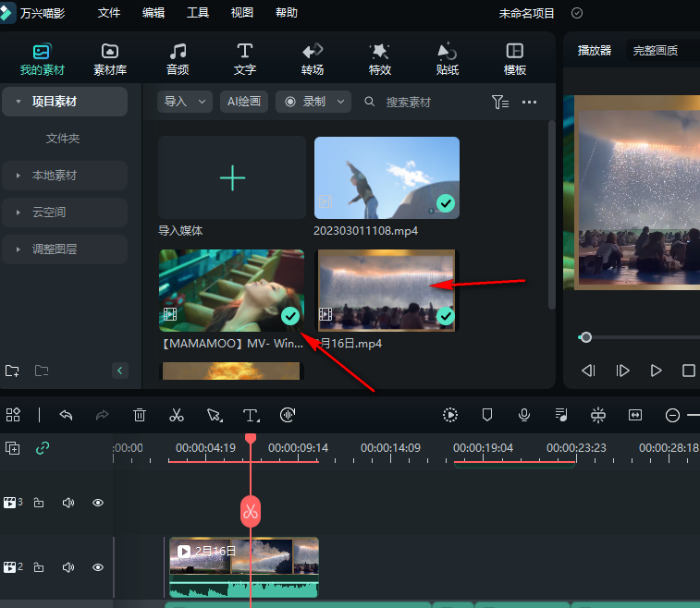Screen dimensions: 700x608
Task: Play the preview video
Action: tap(656, 371)
